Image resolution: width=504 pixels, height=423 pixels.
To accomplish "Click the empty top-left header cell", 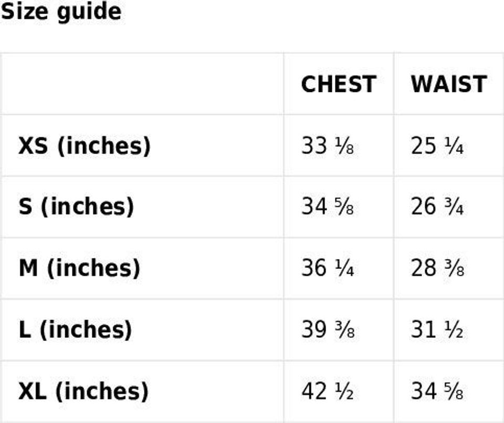I will tap(142, 84).
